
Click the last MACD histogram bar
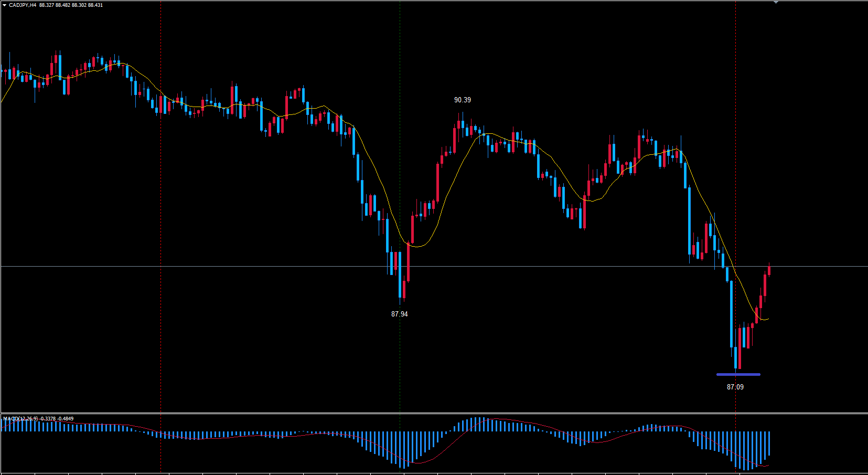pos(769,444)
